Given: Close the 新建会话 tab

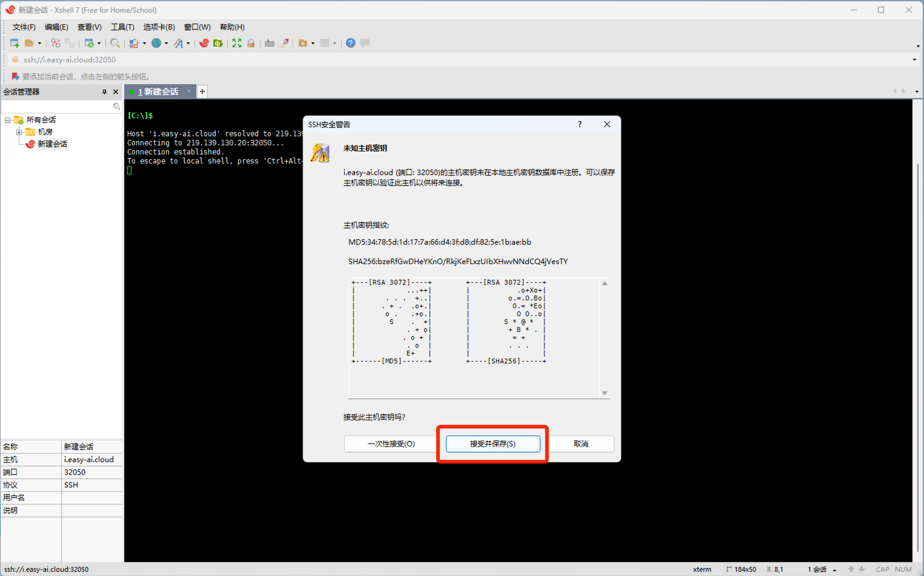Looking at the screenshot, I should pyautogui.click(x=189, y=91).
